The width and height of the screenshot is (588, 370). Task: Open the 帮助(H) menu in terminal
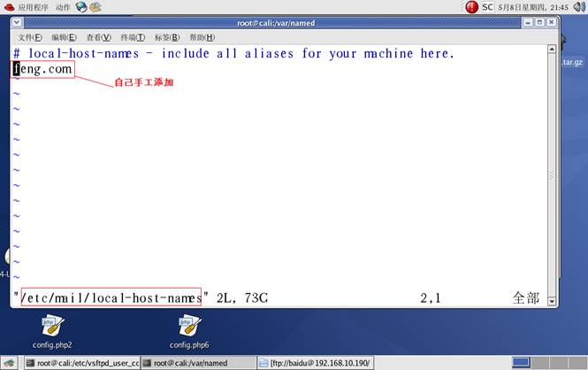pyautogui.click(x=202, y=37)
